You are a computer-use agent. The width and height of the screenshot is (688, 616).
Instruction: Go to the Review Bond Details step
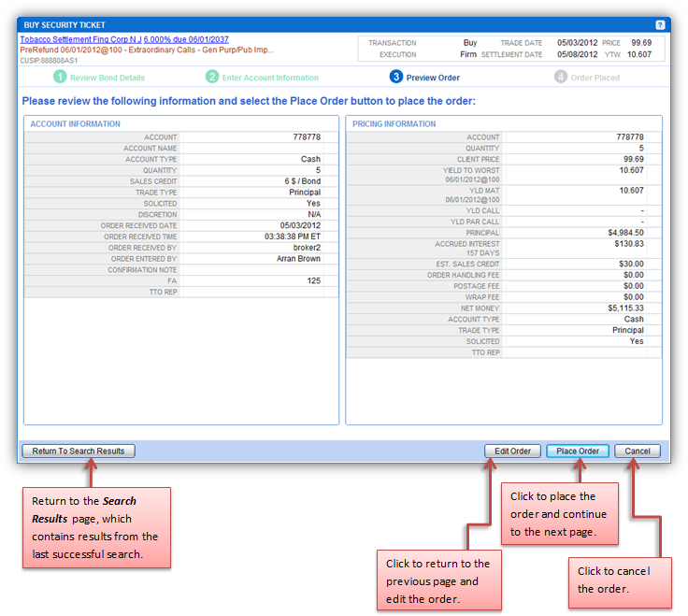coord(107,78)
